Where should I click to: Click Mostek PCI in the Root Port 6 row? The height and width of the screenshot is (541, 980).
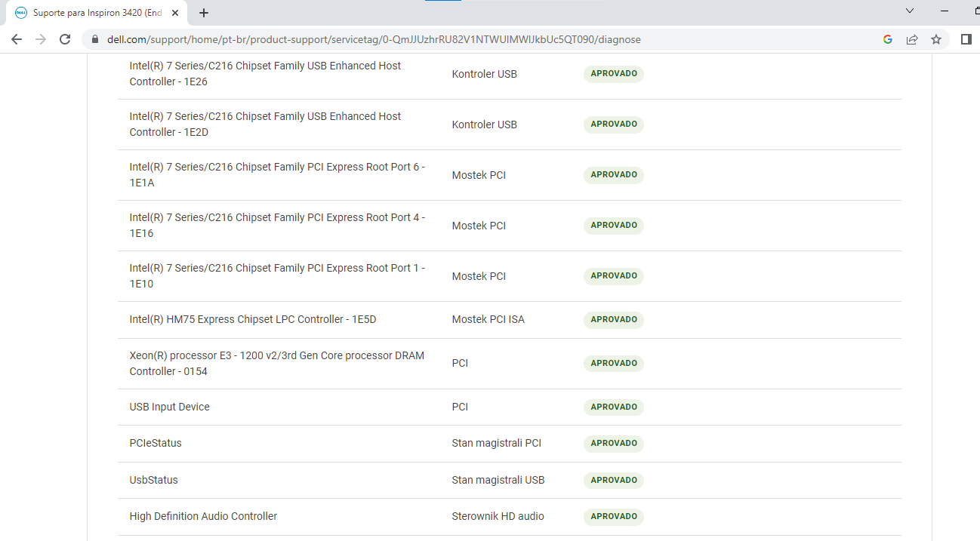point(479,175)
